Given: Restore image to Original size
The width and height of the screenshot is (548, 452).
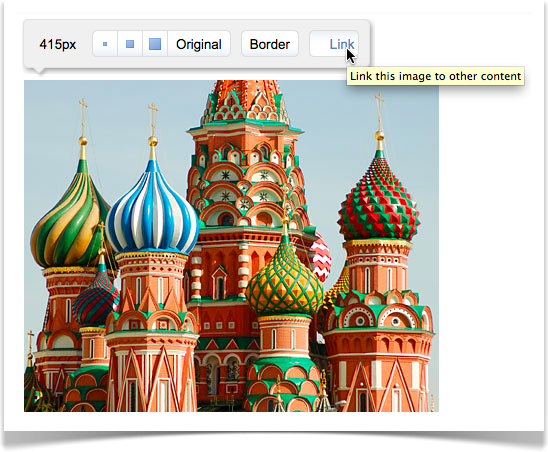Looking at the screenshot, I should point(199,44).
